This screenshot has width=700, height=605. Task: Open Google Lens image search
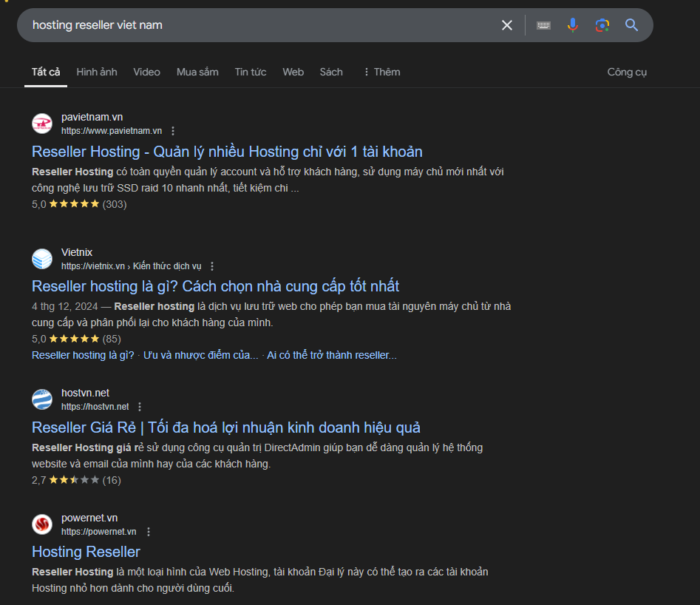point(602,25)
